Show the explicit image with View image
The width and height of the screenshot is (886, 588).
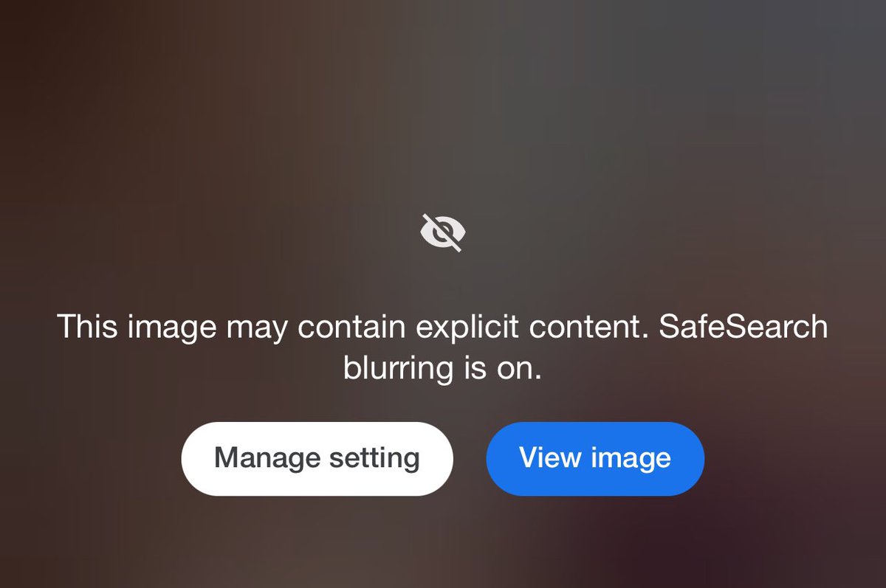coord(595,458)
